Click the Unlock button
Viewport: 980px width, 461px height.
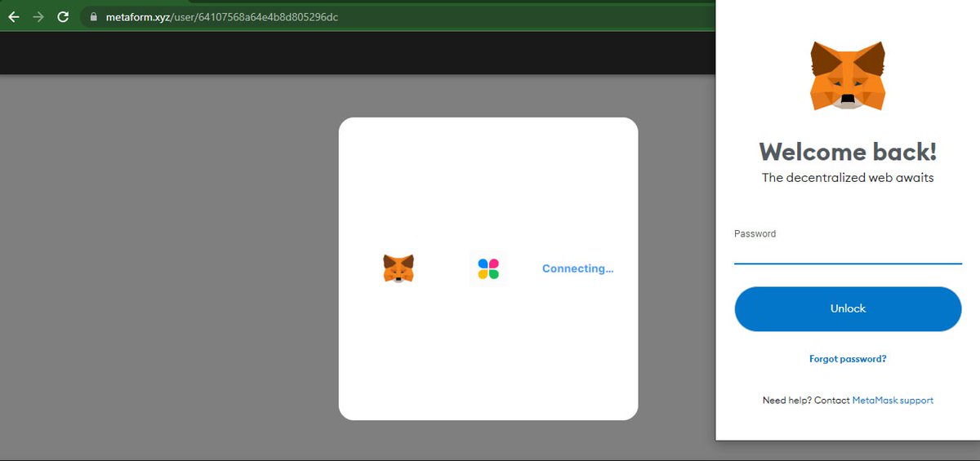848,308
